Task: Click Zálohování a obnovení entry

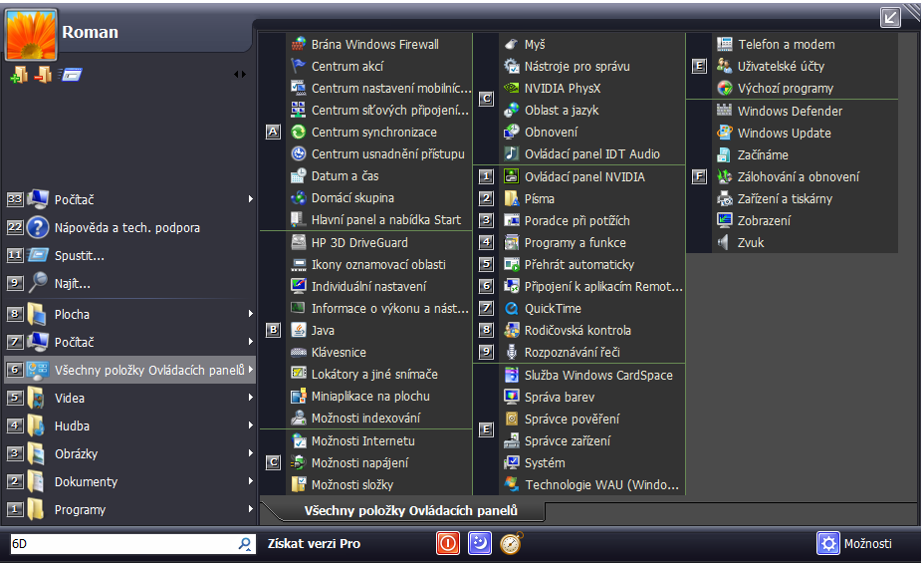Action: [x=805, y=176]
